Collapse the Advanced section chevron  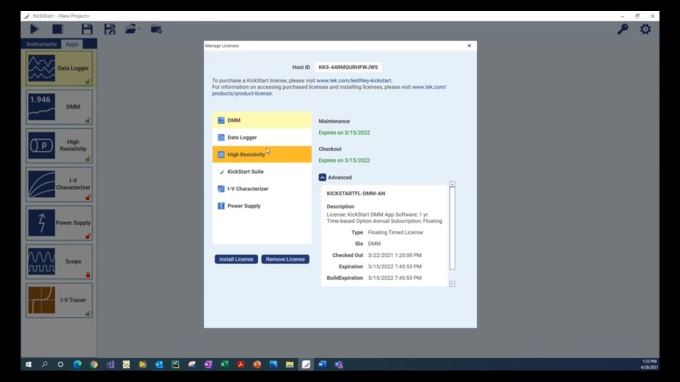point(322,177)
